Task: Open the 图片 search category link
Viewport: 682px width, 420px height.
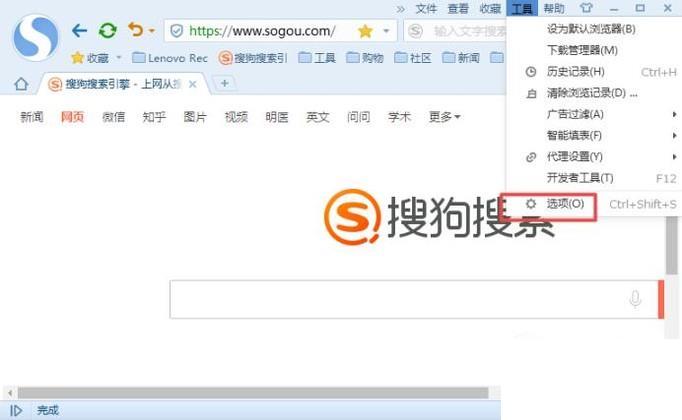Action: pyautogui.click(x=195, y=118)
